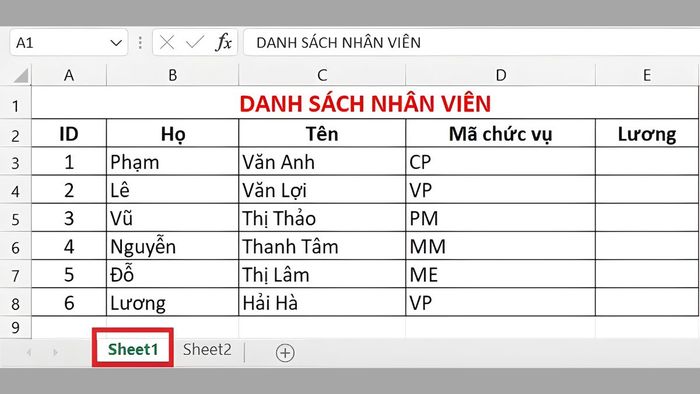Select the cell containing Phạm
Viewport: 700px width, 394px height.
[x=172, y=162]
